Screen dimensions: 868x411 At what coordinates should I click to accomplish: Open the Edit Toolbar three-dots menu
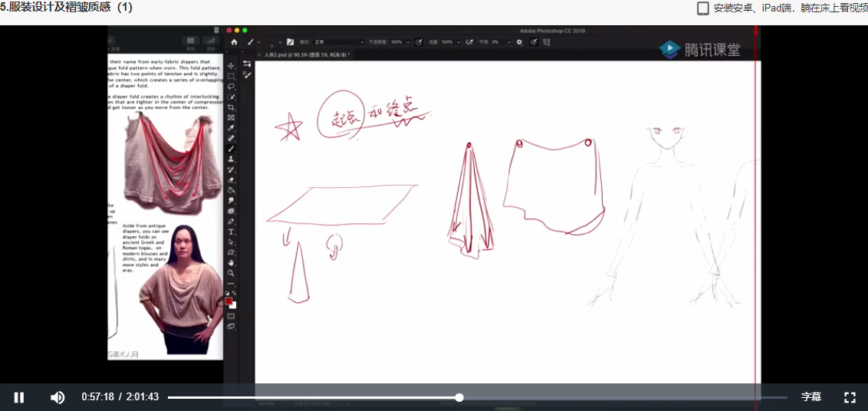tap(231, 282)
